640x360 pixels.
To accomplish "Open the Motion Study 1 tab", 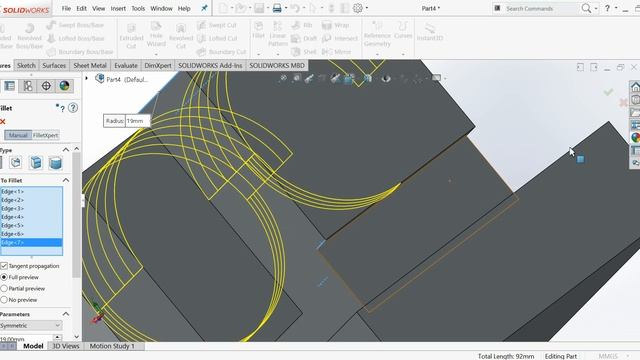I will click(112, 346).
